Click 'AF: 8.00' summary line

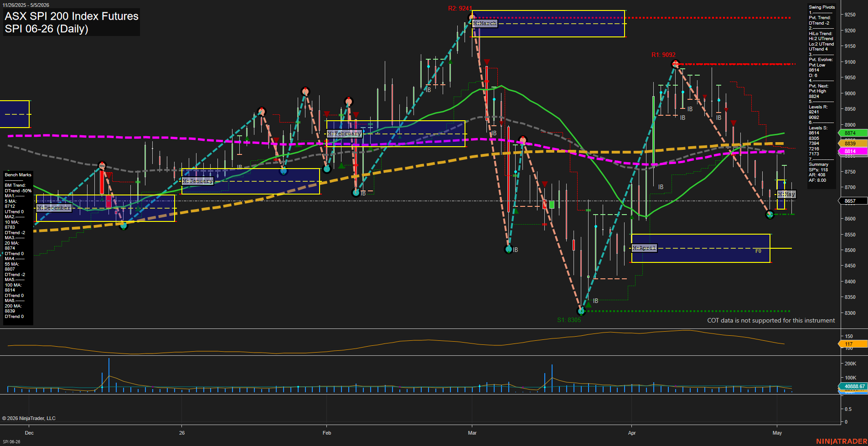click(x=817, y=180)
